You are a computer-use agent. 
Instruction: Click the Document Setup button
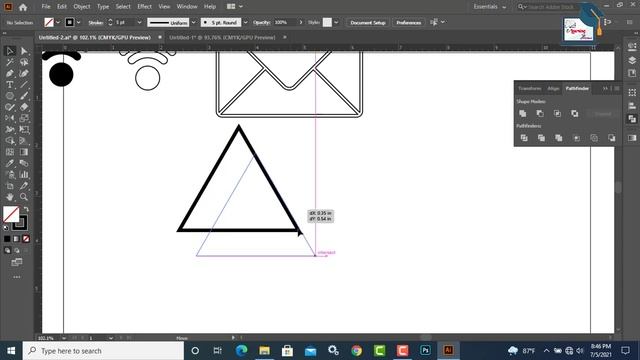click(368, 22)
